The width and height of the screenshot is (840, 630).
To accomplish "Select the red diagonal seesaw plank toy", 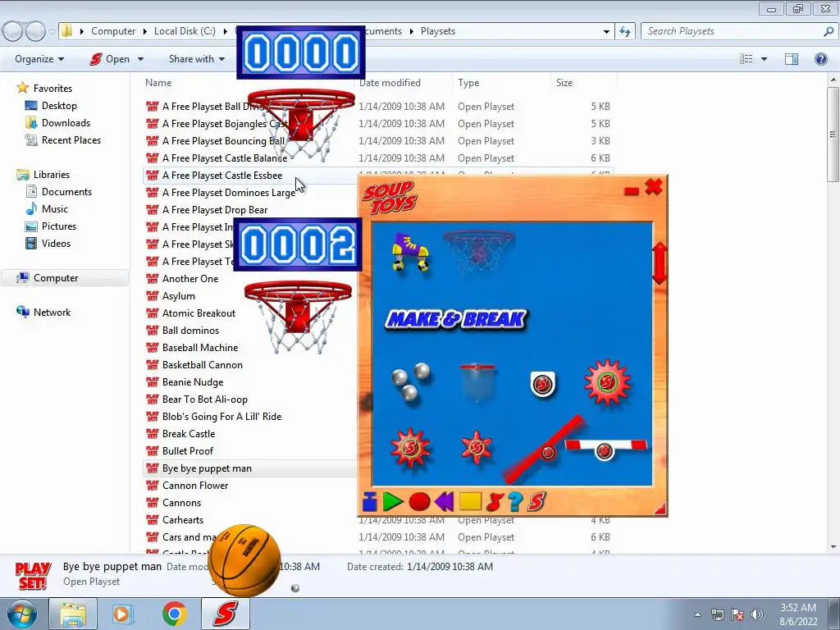I will coord(544,449).
